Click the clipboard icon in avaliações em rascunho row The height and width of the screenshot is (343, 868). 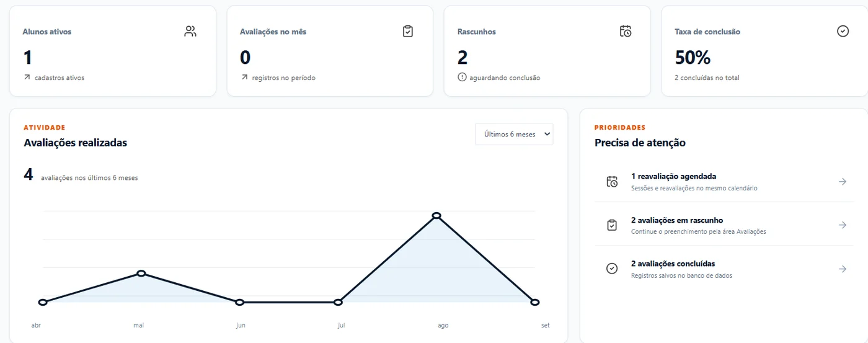612,225
